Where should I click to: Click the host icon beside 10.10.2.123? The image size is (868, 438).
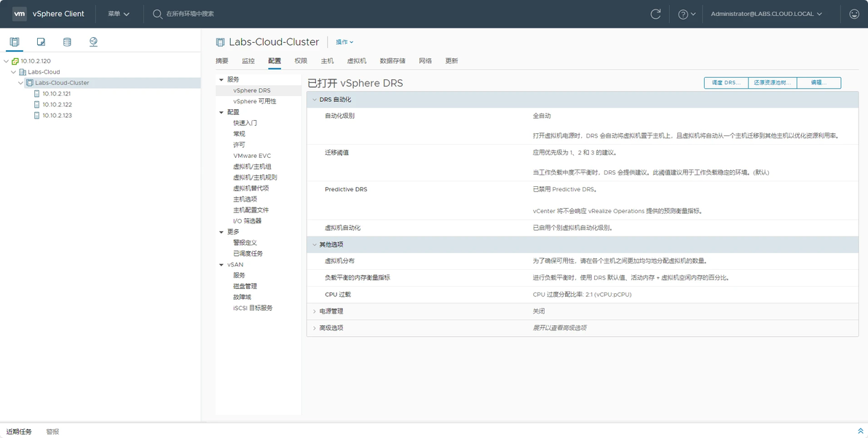[x=37, y=116]
